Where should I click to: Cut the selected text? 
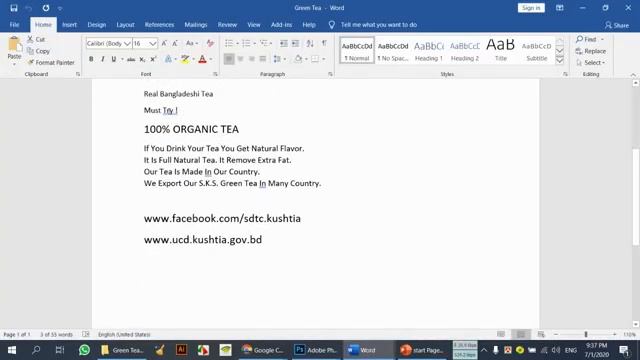coord(36,39)
